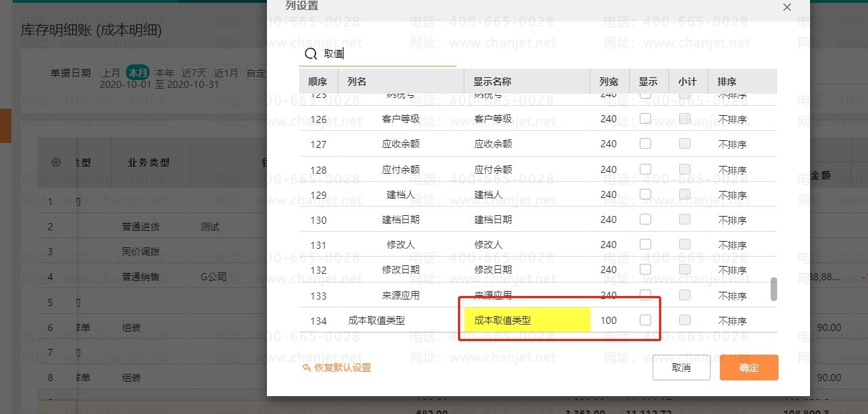Viewport: 868px width, 414px height.
Task: Tick the 显示 checkbox for 修改日期 row
Action: [x=645, y=270]
